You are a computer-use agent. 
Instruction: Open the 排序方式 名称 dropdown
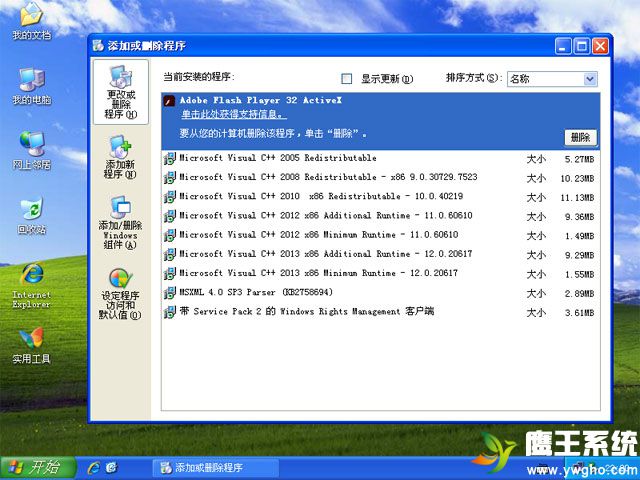552,79
